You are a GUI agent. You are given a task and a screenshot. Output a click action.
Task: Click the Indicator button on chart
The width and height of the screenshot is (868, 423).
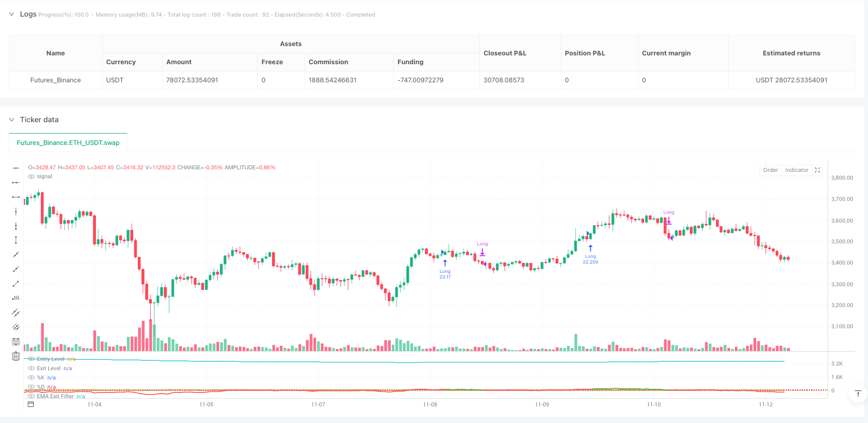(x=796, y=170)
